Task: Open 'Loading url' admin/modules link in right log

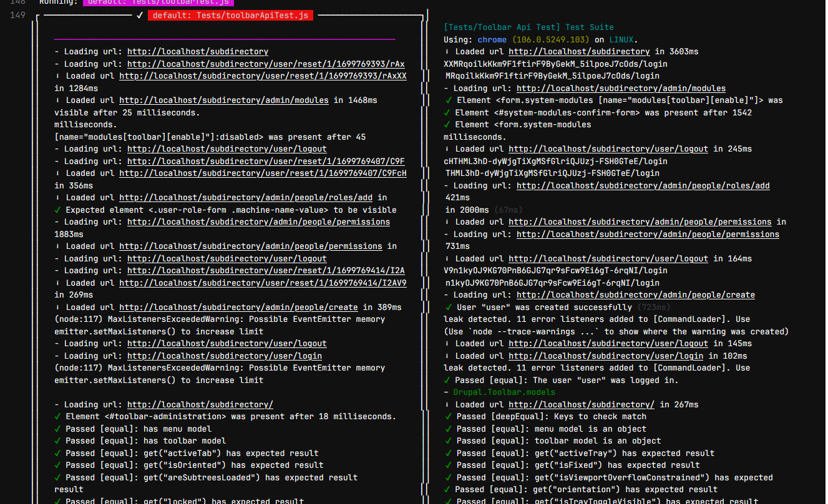Action: (x=621, y=89)
